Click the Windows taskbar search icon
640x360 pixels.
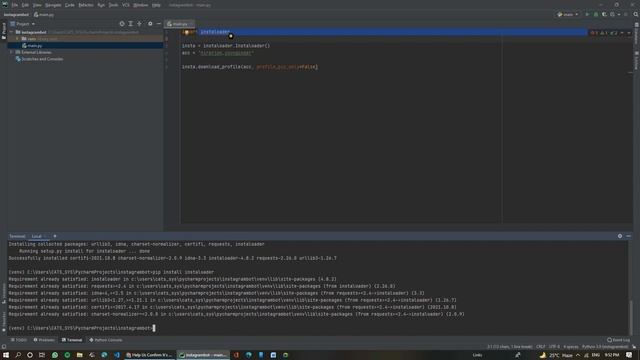[18, 355]
